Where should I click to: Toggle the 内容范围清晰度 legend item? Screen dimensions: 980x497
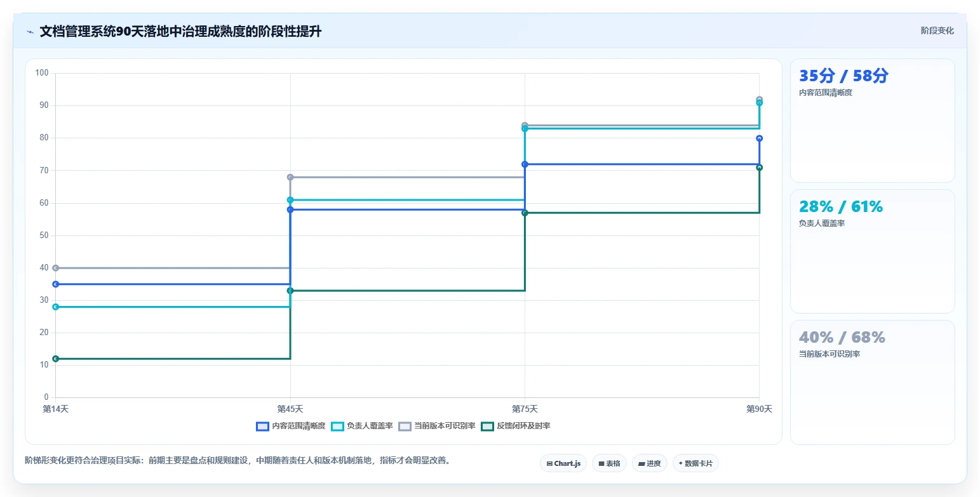point(291,426)
